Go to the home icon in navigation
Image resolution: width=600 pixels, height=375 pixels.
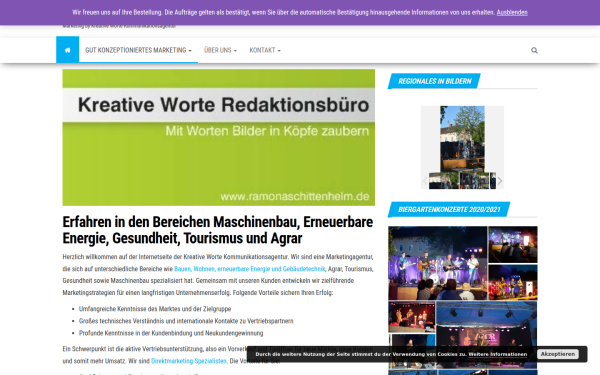click(x=67, y=50)
